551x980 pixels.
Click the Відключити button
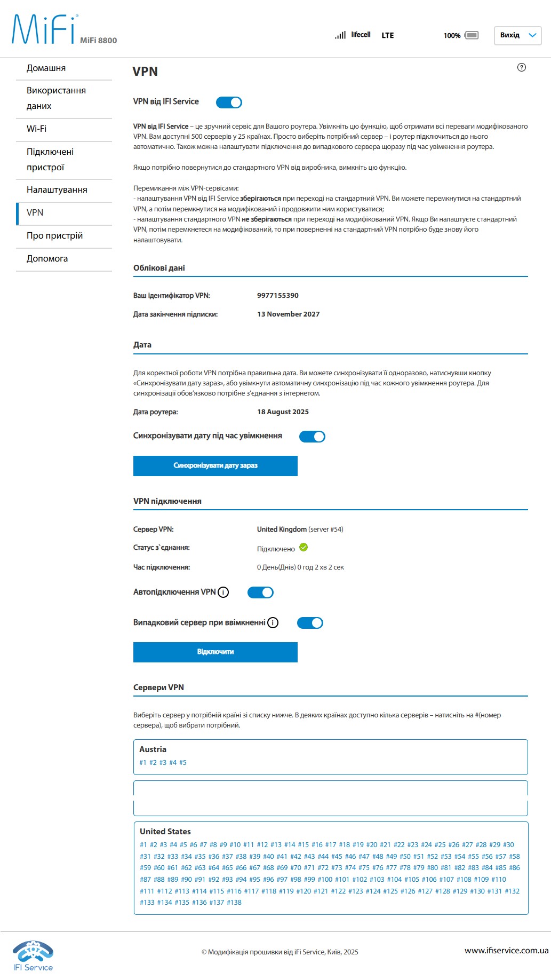point(215,652)
